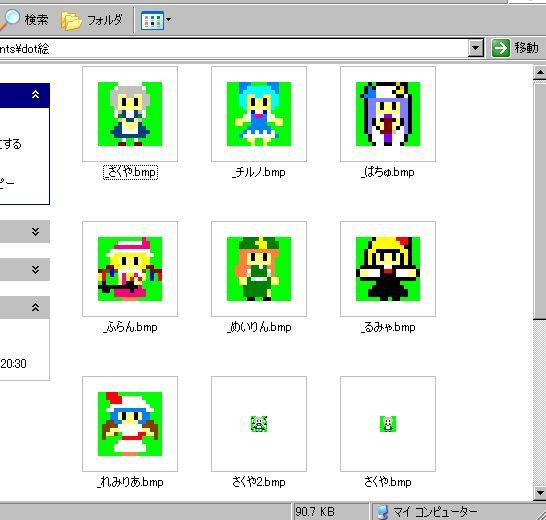Image resolution: width=546 pixels, height=520 pixels.
Task: Select the _るみゃ.bmp thumbnail
Action: [388, 269]
